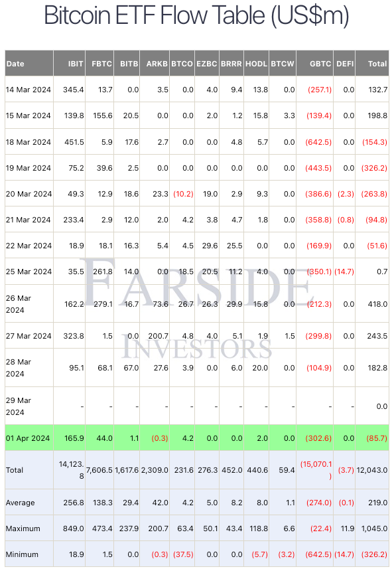Image resolution: width=392 pixels, height=571 pixels.
Task: Select the Date column header
Action: 29,63
